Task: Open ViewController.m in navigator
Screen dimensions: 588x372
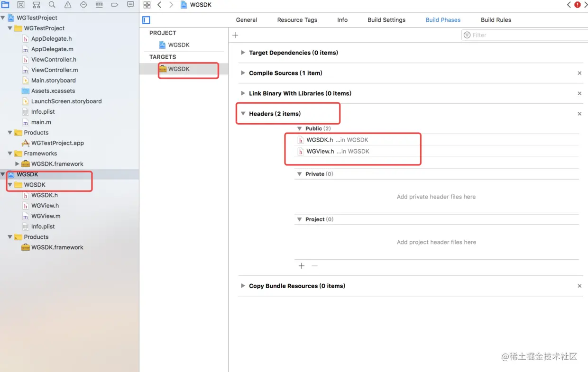Action: tap(54, 70)
